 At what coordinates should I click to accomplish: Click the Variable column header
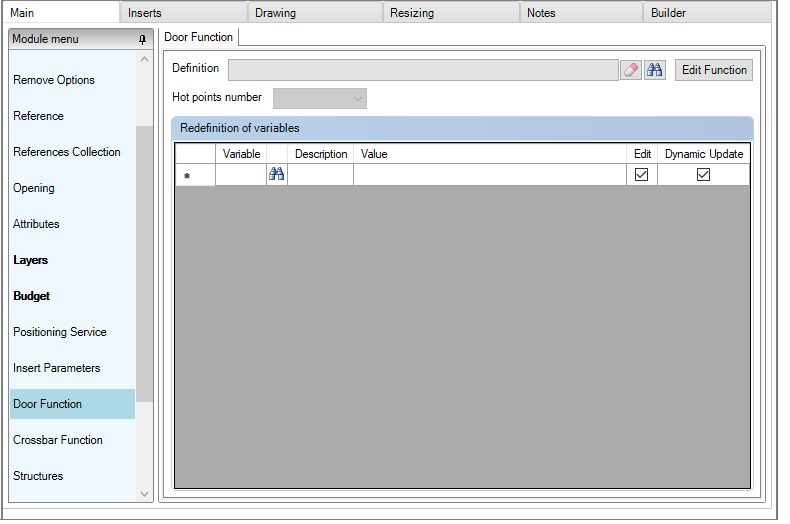tap(241, 154)
